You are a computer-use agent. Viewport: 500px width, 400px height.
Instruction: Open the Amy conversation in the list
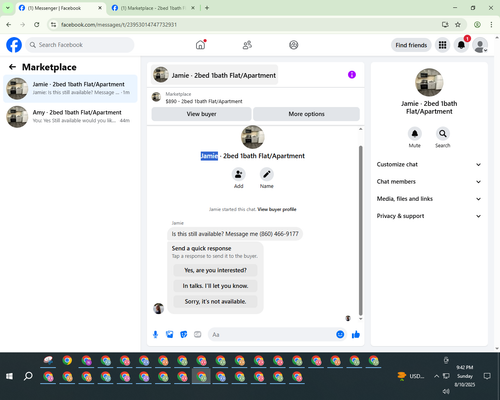pos(70,117)
